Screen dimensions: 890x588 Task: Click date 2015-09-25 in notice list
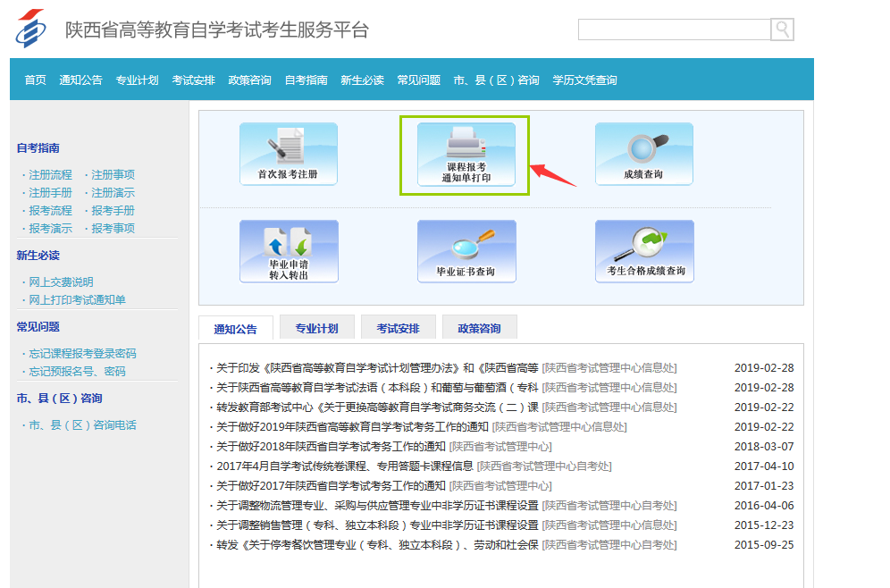(x=764, y=545)
